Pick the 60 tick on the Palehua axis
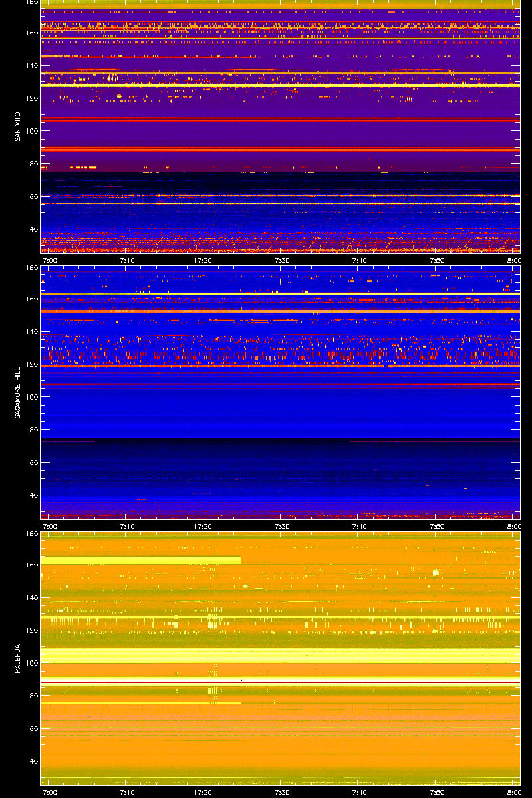The image size is (532, 798). coord(33,728)
